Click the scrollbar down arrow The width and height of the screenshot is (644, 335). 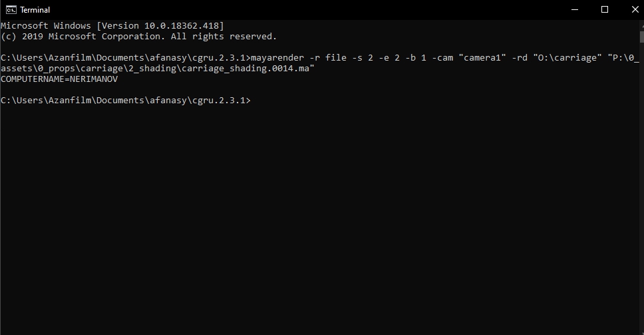click(641, 331)
